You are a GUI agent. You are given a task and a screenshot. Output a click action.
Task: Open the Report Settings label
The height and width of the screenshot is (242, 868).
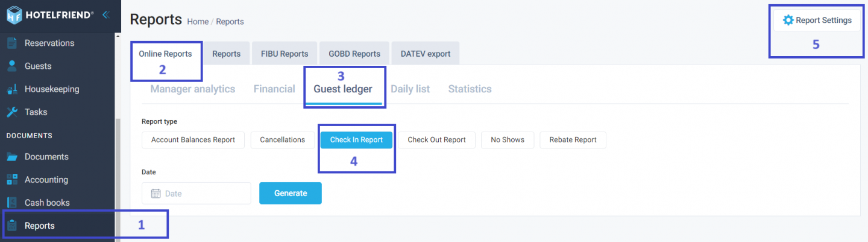823,20
